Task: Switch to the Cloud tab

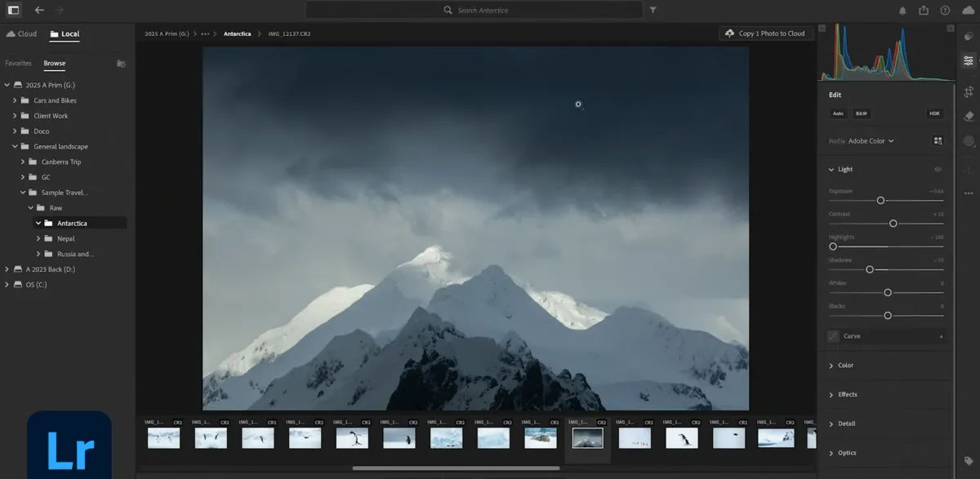Action: point(21,33)
